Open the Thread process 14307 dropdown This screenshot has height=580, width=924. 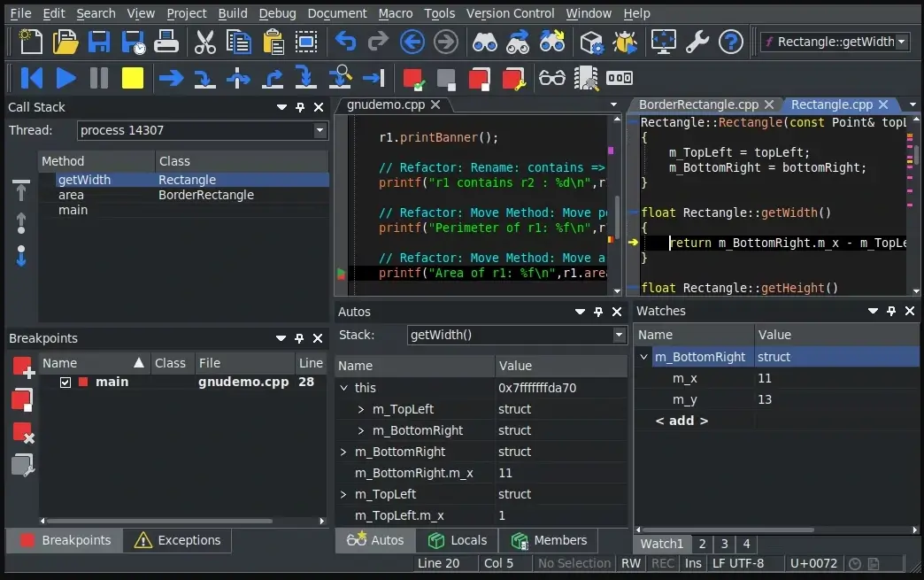(320, 130)
